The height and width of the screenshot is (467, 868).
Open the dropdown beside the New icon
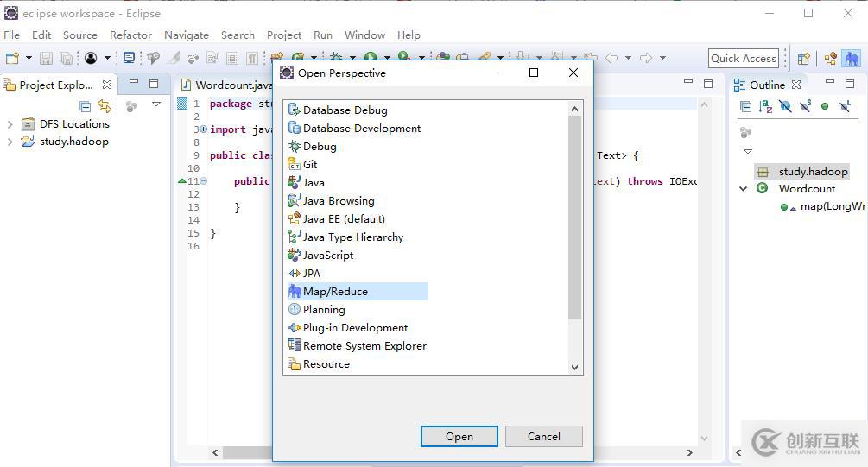pos(29,58)
